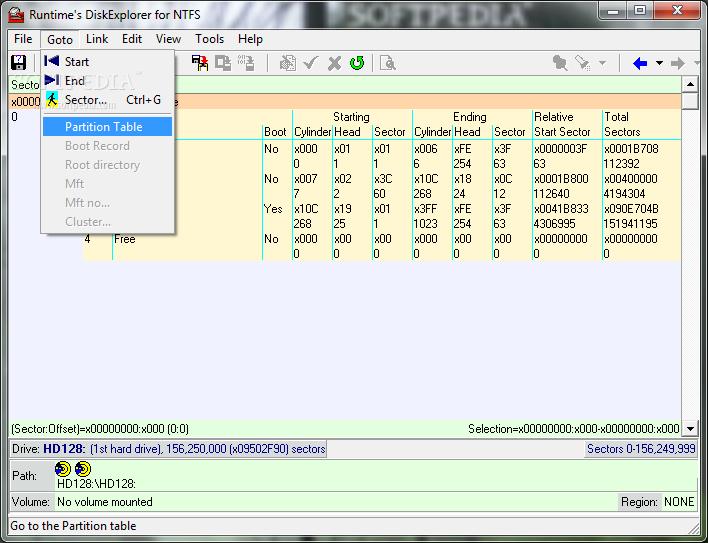Image resolution: width=708 pixels, height=543 pixels.
Task: Open the Edit menu
Action: [x=132, y=39]
